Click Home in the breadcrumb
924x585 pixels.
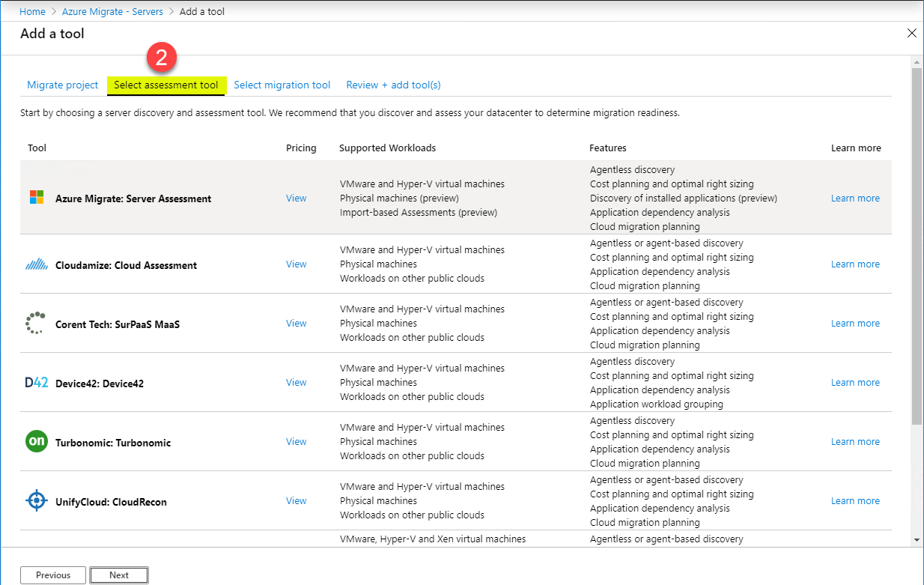(32, 11)
